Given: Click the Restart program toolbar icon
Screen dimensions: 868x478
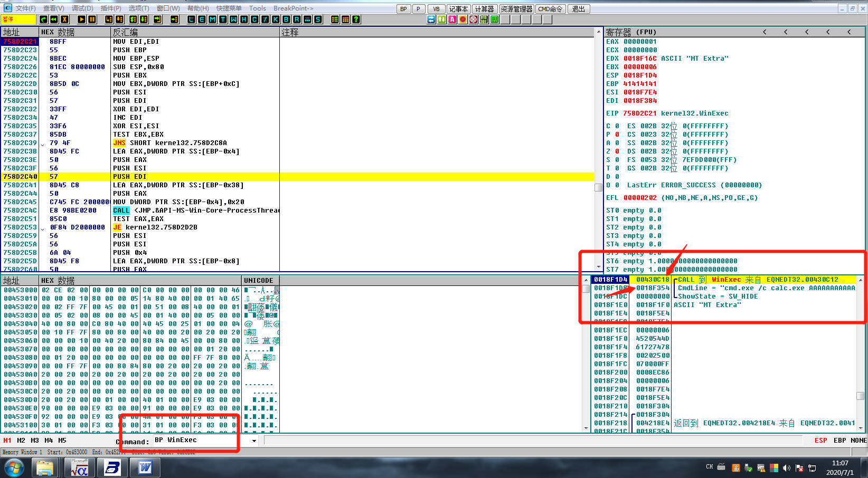Looking at the screenshot, I should tap(44, 19).
